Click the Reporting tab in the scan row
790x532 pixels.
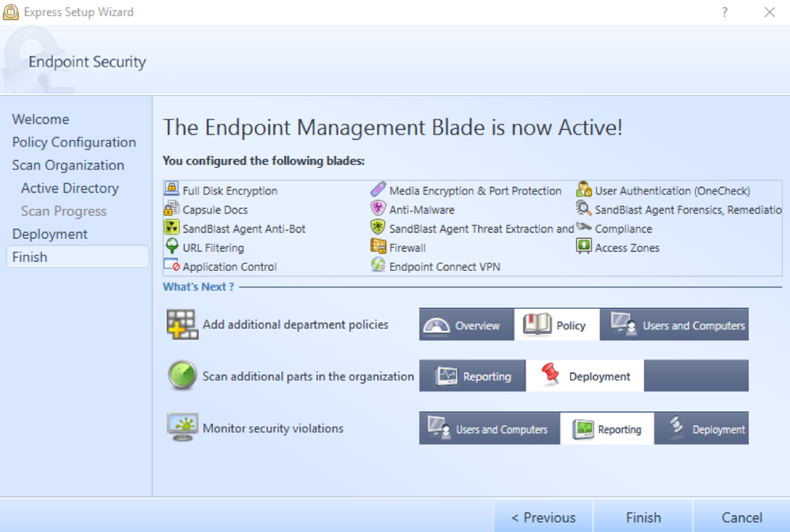(x=473, y=376)
